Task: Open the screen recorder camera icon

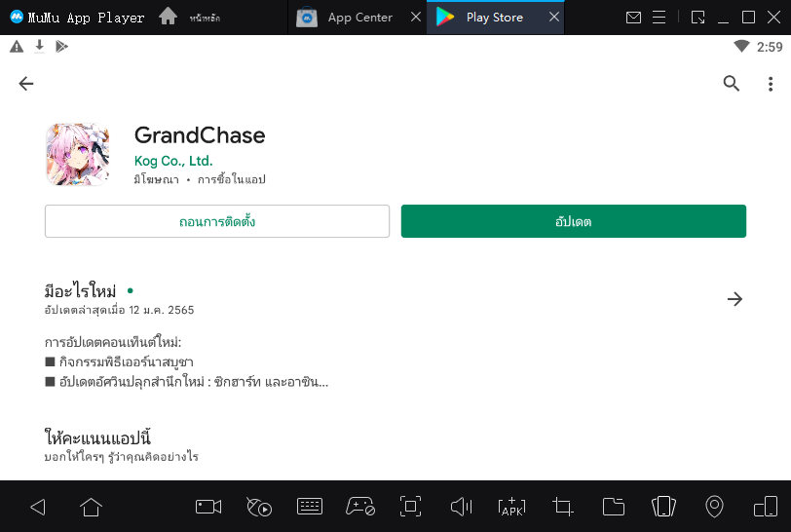Action: 208,507
